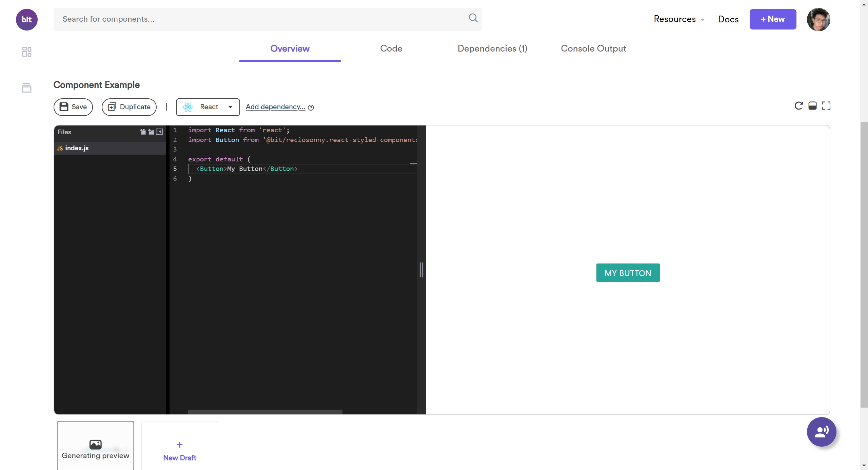Open the React framework dropdown
The image size is (868, 470).
(208, 107)
